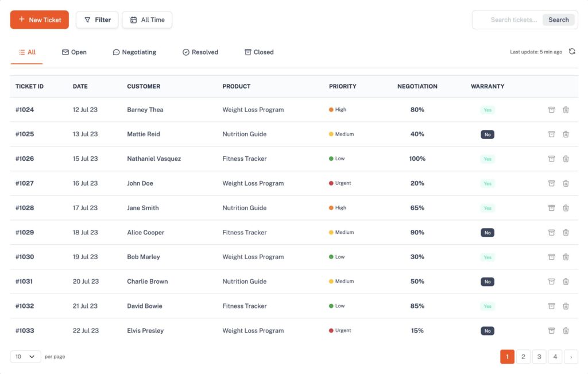Archive the Nathaniel Vasquez ticket #1026

(x=551, y=159)
